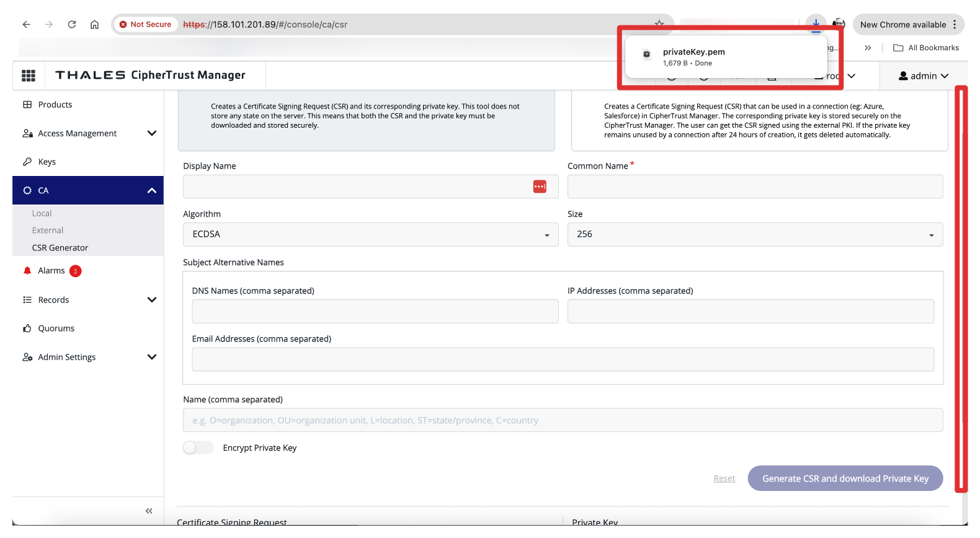This screenshot has width=980, height=538.
Task: Select Local under CA
Action: pos(42,213)
